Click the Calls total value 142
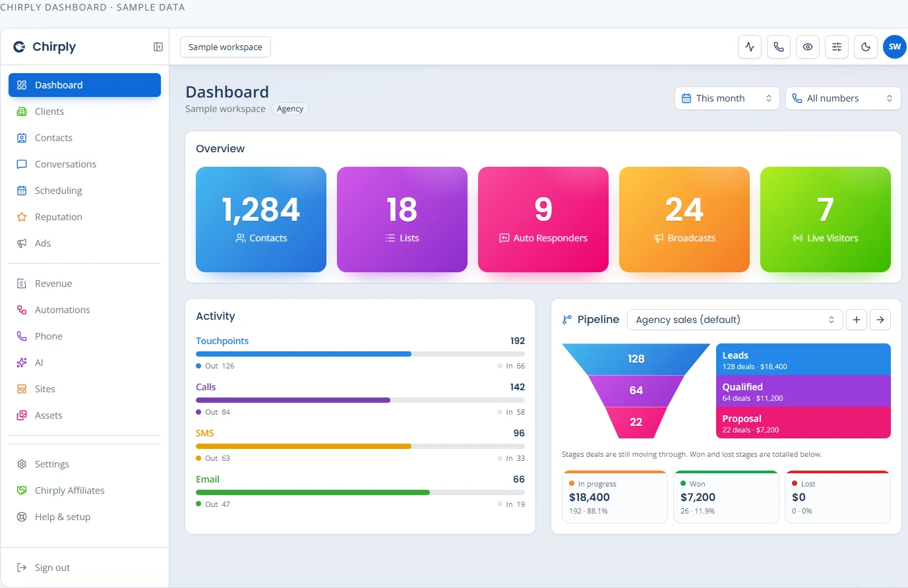The height and width of the screenshot is (588, 908). click(x=518, y=387)
